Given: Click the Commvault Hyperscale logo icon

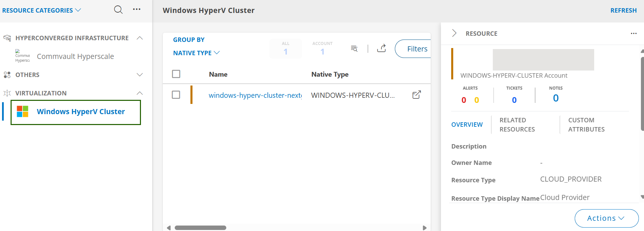Looking at the screenshot, I should (x=23, y=56).
